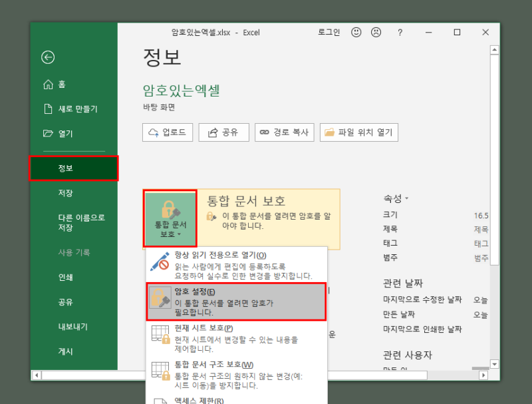This screenshot has height=404, width=532.
Task: Click the 파일 위치 열기 button
Action: 359,132
